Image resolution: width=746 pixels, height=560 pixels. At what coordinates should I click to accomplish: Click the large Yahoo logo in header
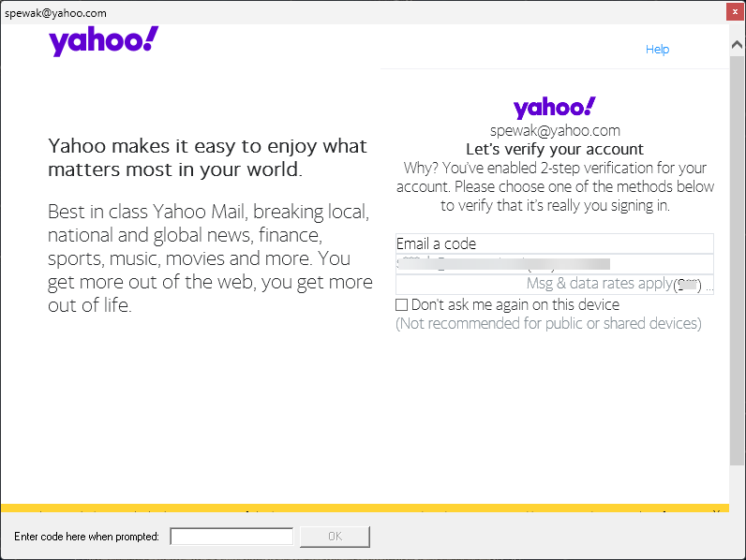104,41
